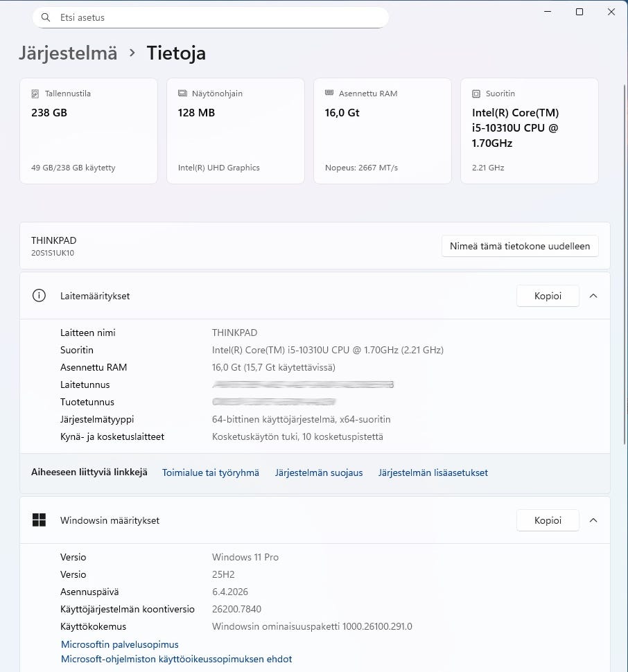Click the breadcrumb chevron separator
628x672 pixels.
[132, 53]
